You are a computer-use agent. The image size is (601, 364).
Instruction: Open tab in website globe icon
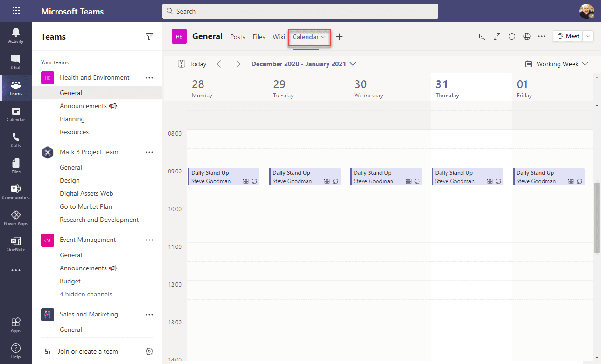[x=527, y=36]
